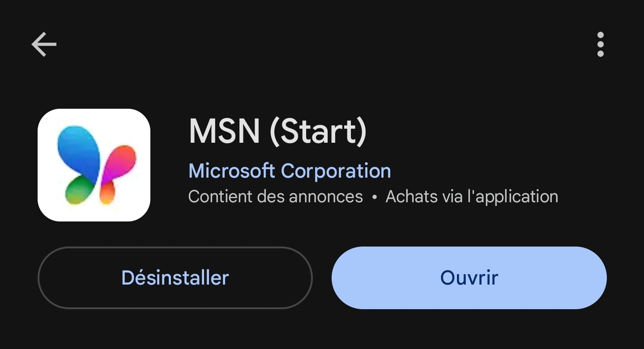Show more options via vertical dots
644x349 pixels.
600,44
